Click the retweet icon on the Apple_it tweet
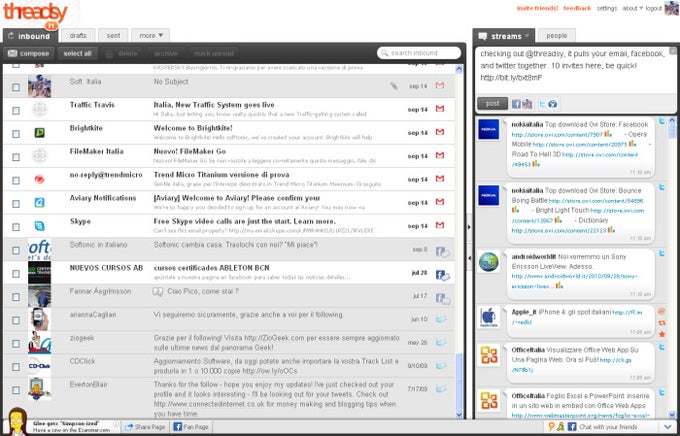Screen dimensions: 680x436 point(662,323)
